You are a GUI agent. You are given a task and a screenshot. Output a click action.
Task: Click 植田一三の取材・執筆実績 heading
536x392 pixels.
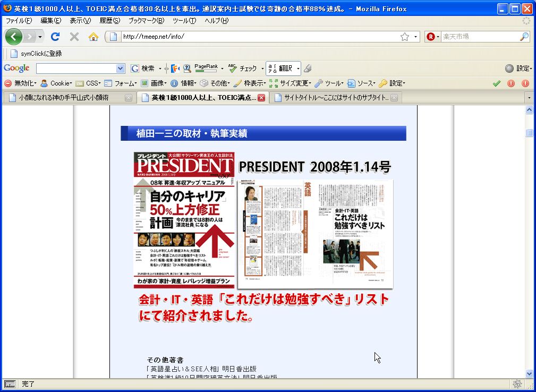click(192, 133)
